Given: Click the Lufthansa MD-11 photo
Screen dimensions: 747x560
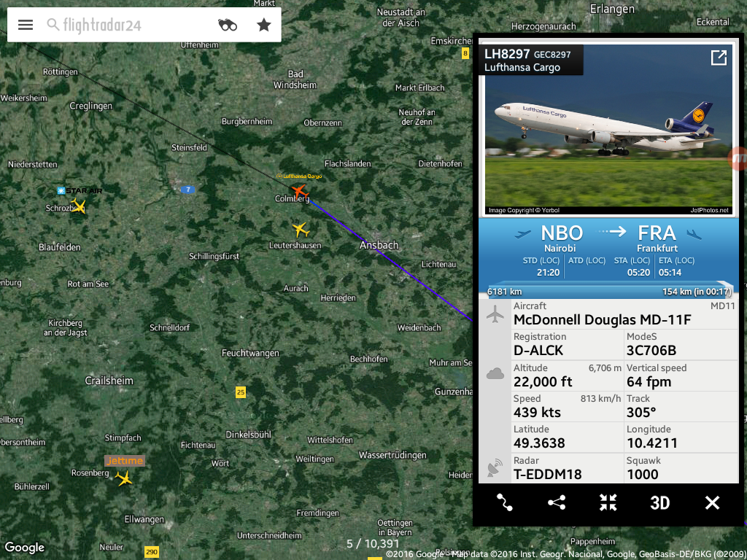Looking at the screenshot, I should pos(608,130).
